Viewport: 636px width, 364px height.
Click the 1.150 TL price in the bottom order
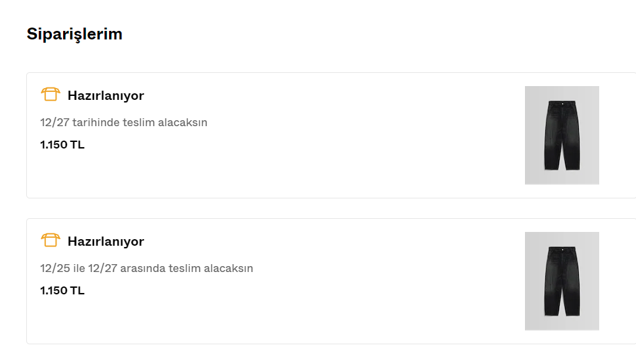[62, 290]
